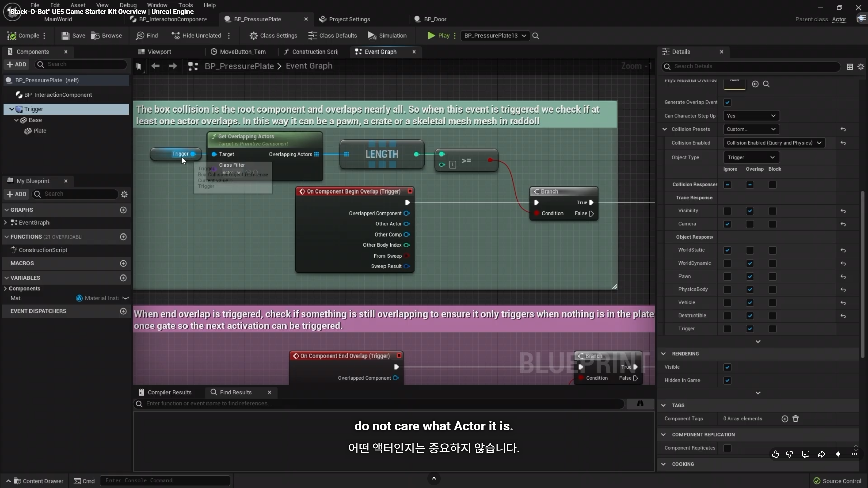
Task: Add a new macro with plus icon
Action: [123, 263]
